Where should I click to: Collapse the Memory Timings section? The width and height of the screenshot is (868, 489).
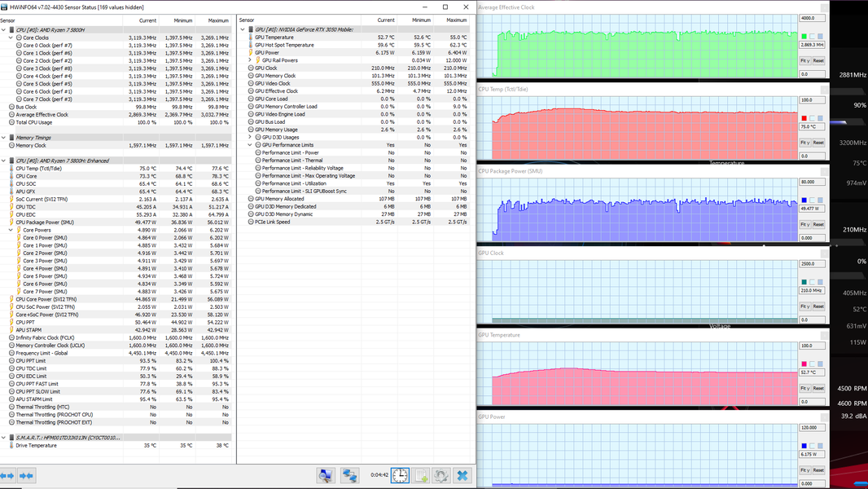click(4, 138)
